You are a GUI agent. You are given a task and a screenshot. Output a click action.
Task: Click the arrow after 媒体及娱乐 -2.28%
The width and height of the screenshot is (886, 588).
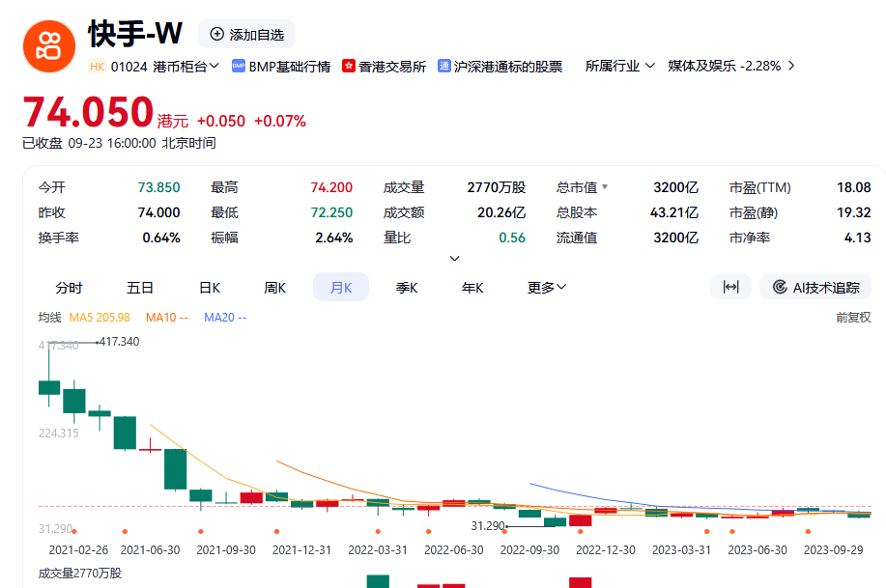[791, 66]
